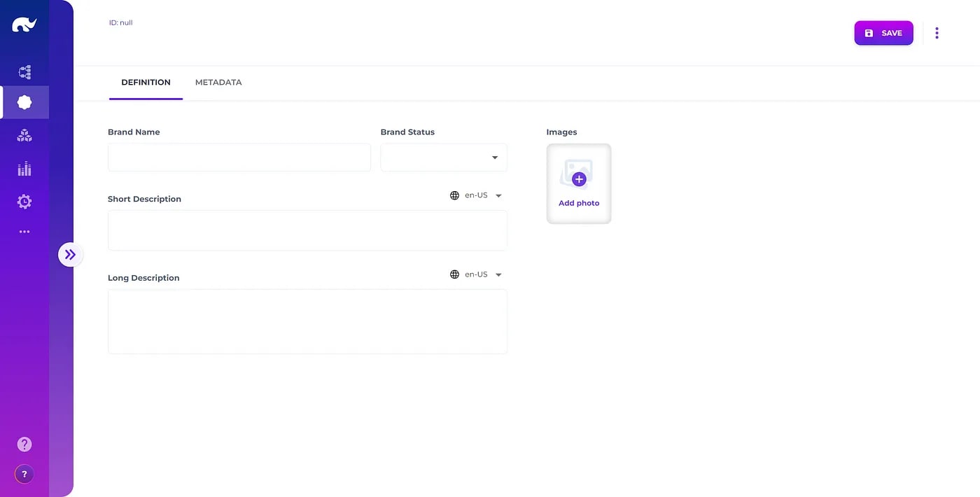Open the hierarchy tree sidebar icon

[x=24, y=71]
